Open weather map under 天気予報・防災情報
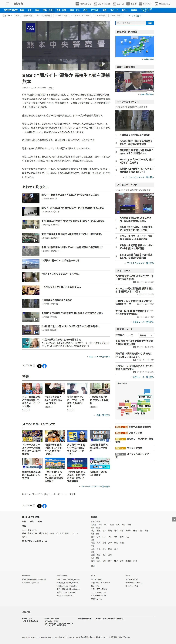Screen dimensions: 176x644 (135, 47)
